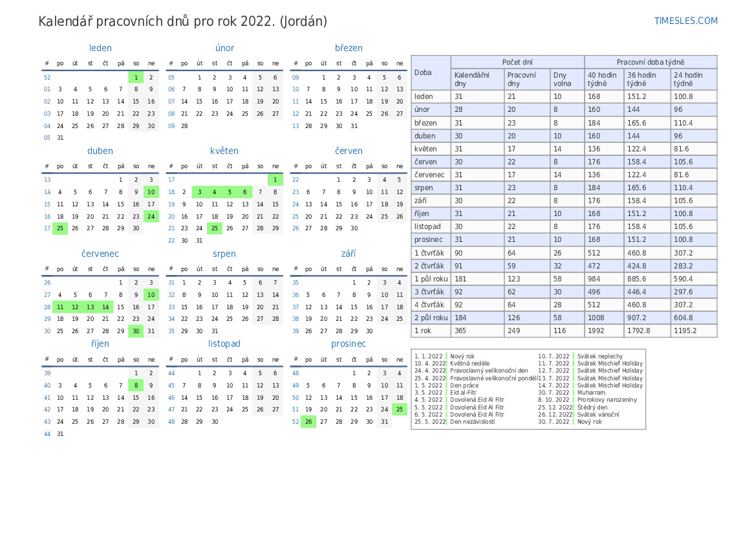Click highlighted July 30 in červenec calendar
The height and width of the screenshot is (535, 756).
[136, 331]
